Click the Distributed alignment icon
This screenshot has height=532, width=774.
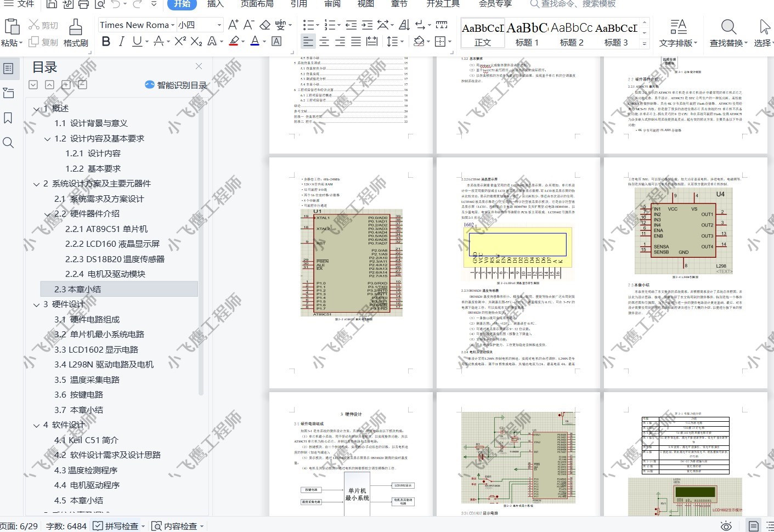point(372,41)
